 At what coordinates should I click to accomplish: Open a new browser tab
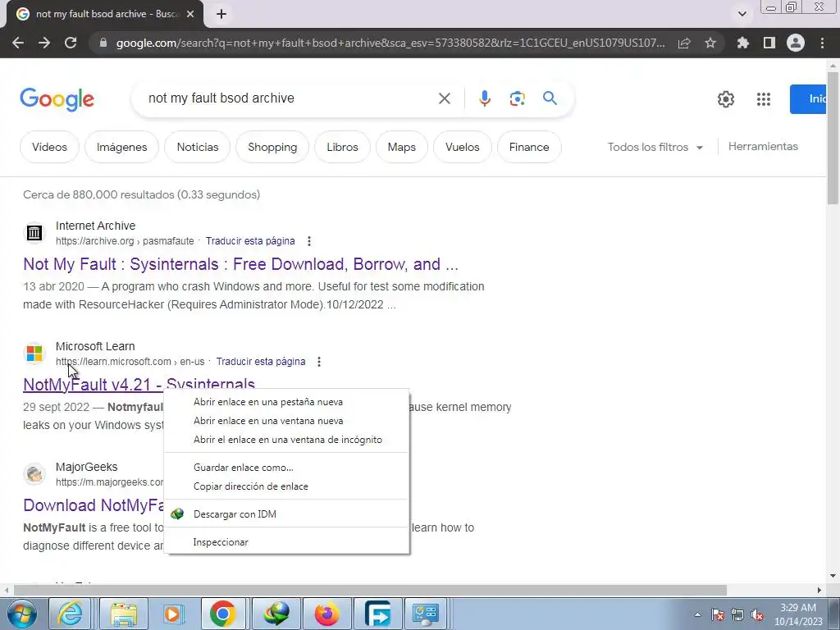coord(221,14)
